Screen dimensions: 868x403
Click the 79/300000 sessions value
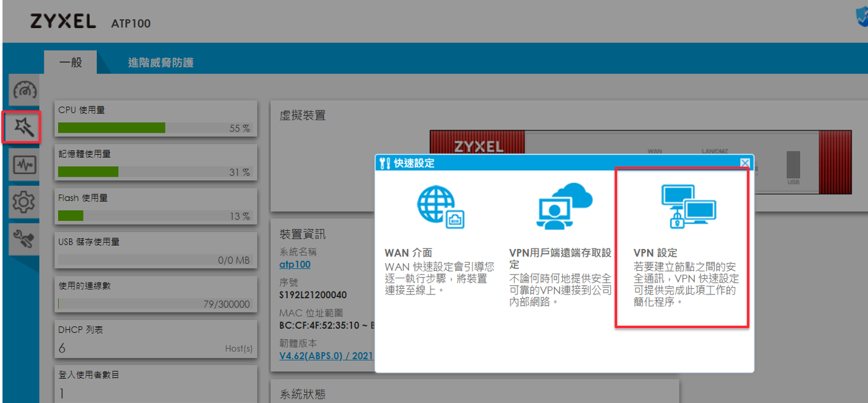(227, 304)
